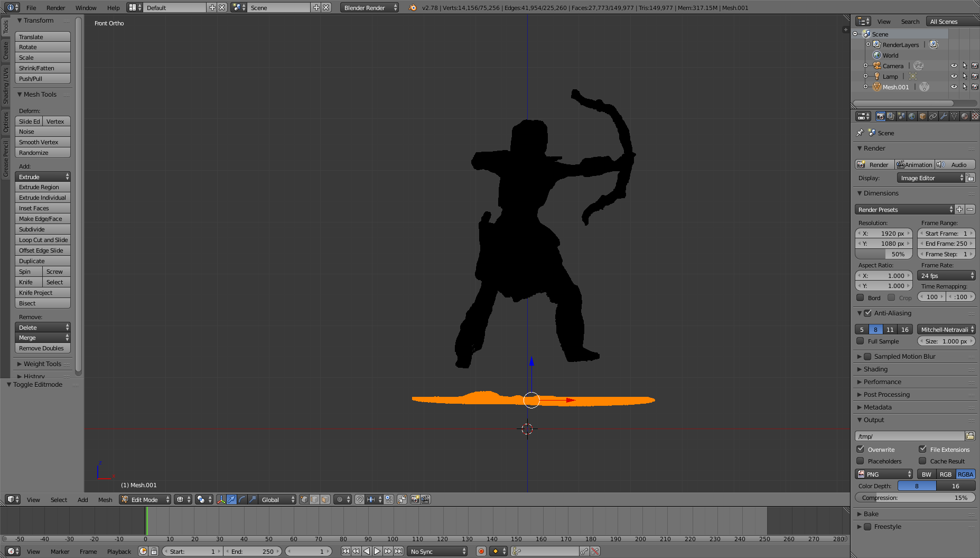Enable Placeholders checkbox
Viewport: 980px width, 558px height.
point(860,461)
